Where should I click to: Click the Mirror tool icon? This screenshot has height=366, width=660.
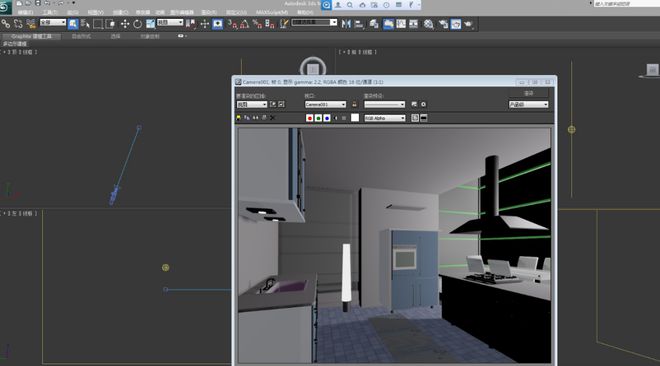tap(346, 24)
